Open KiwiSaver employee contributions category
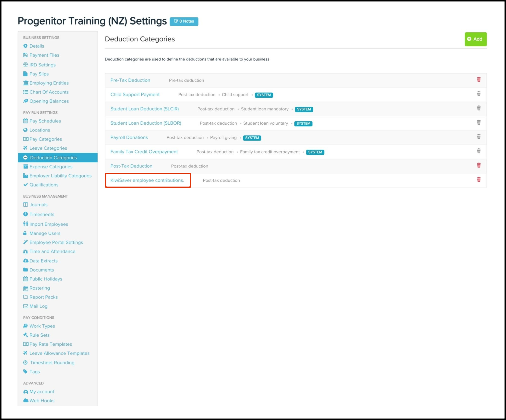 (x=147, y=180)
